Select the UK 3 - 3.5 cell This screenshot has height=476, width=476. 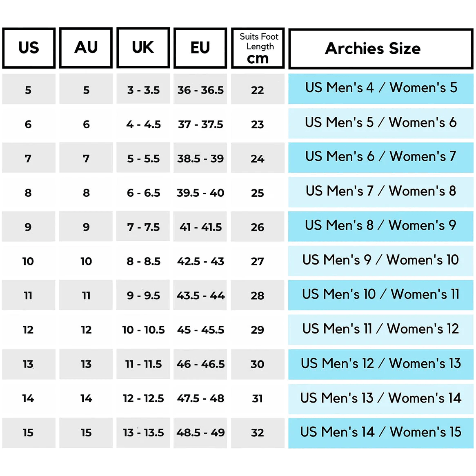click(143, 90)
